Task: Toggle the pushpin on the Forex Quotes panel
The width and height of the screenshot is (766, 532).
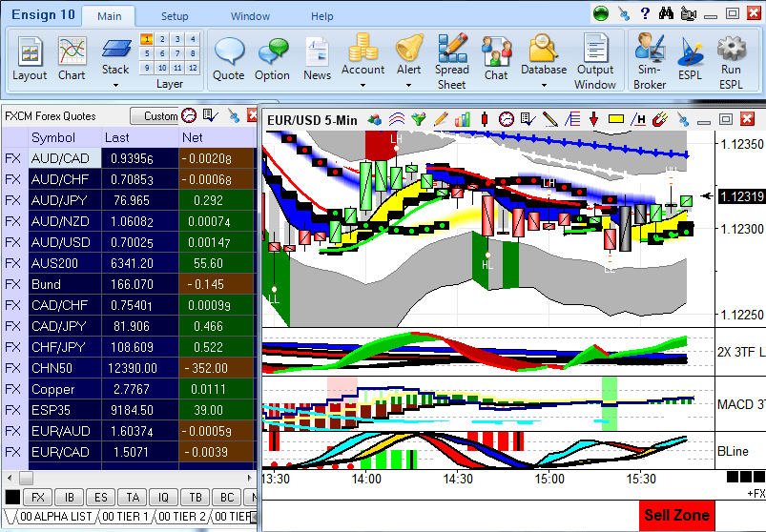Action: pyautogui.click(x=234, y=116)
